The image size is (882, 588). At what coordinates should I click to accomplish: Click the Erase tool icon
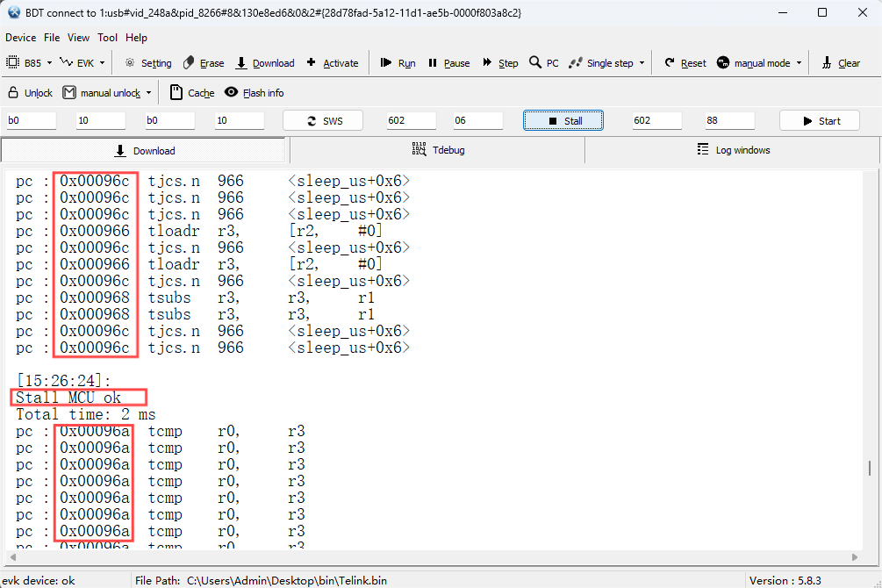click(189, 63)
